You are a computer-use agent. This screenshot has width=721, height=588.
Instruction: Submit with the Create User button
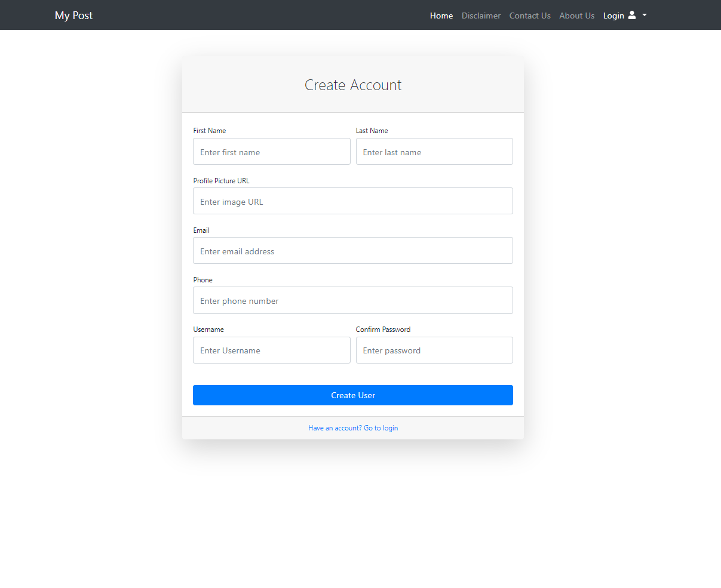click(x=353, y=395)
